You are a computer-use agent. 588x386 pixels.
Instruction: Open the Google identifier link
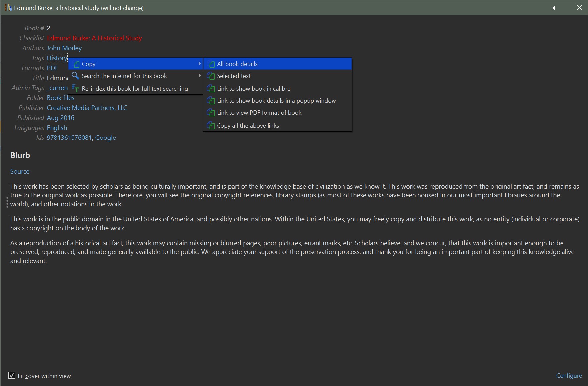pos(106,138)
